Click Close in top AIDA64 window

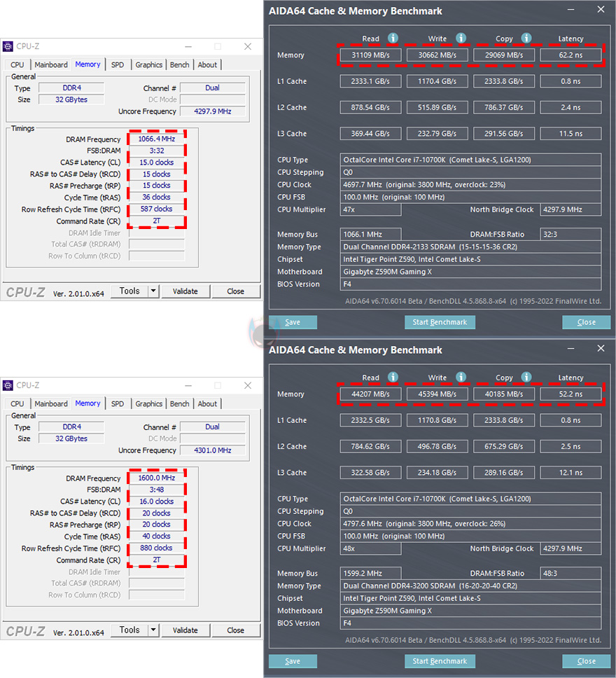click(x=586, y=322)
